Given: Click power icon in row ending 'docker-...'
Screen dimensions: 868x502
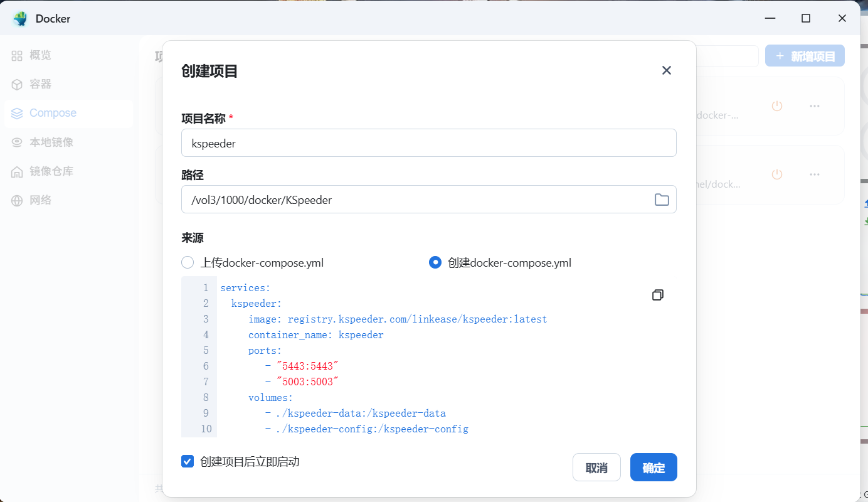Looking at the screenshot, I should pos(777,106).
